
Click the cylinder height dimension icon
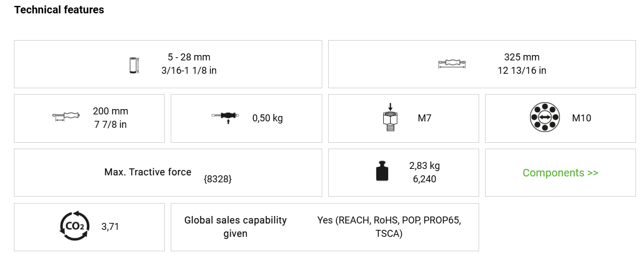tap(134, 64)
